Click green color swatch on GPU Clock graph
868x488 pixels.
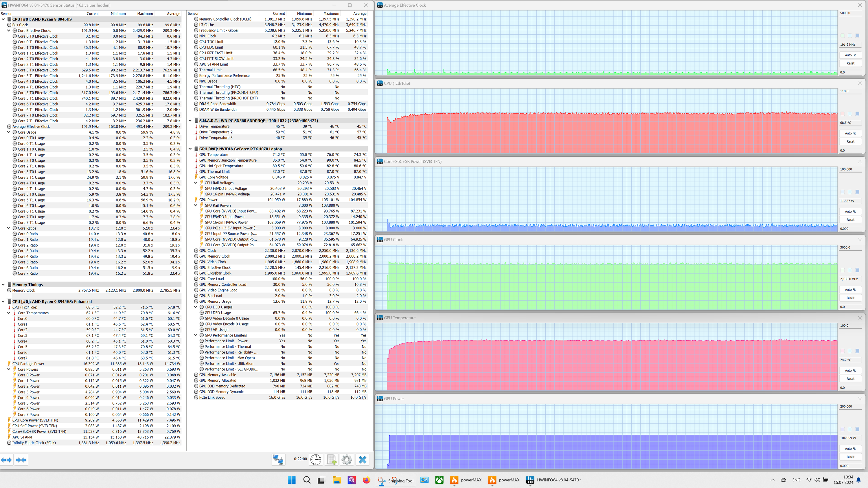(x=842, y=270)
